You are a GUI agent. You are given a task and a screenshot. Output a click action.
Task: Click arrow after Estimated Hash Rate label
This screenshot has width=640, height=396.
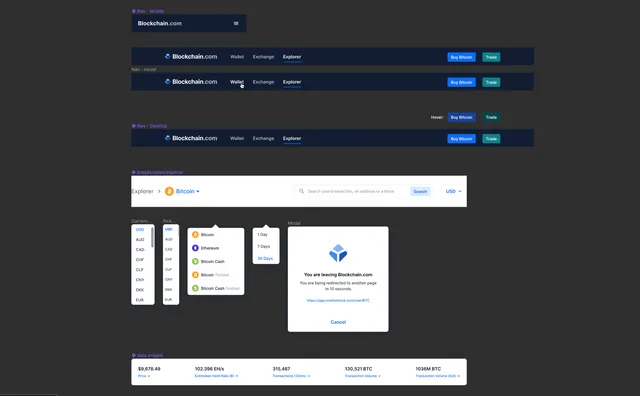pyautogui.click(x=237, y=376)
